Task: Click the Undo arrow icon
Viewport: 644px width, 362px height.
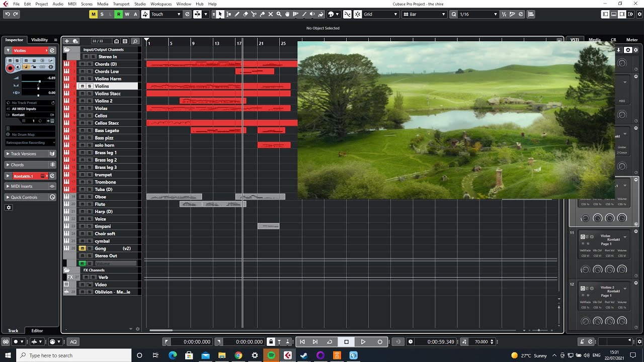Action: tap(7, 14)
